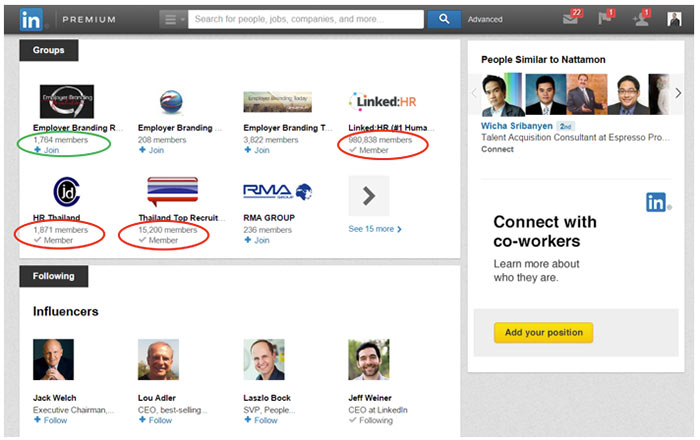Open the profile photo account menu

click(x=674, y=19)
